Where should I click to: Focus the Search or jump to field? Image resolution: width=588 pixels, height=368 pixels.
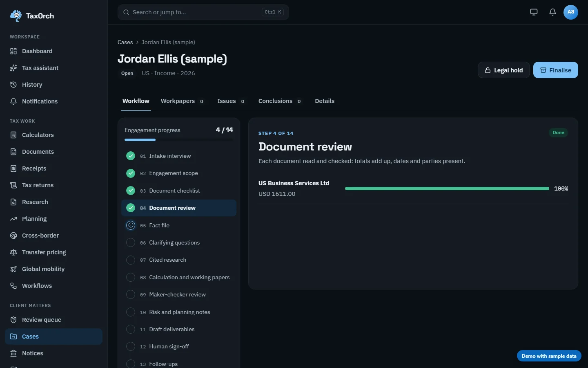click(203, 12)
